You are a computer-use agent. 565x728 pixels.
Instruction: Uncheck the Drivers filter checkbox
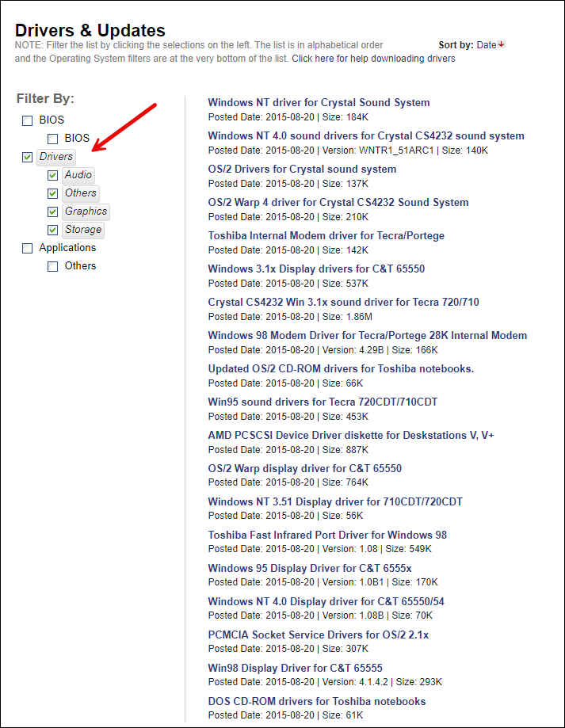point(28,157)
